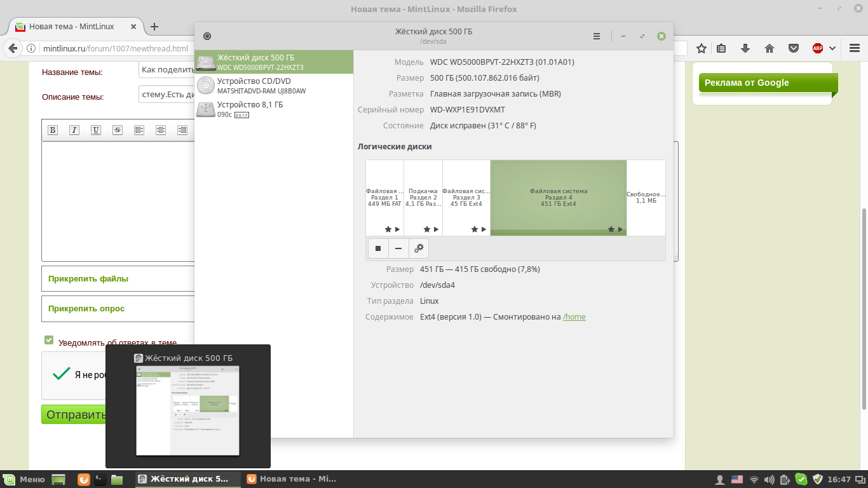Open Wi-Fi network applet in tray
868x488 pixels.
pyautogui.click(x=754, y=479)
